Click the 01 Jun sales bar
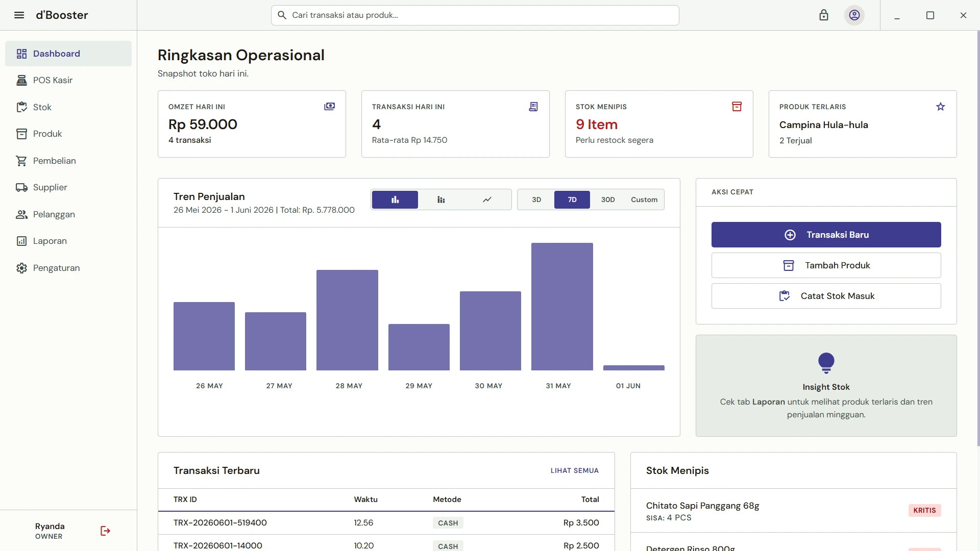 coord(633,368)
